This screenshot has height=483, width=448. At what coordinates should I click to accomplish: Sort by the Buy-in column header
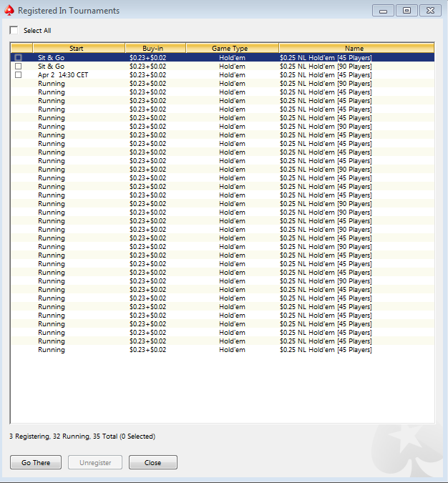click(155, 48)
